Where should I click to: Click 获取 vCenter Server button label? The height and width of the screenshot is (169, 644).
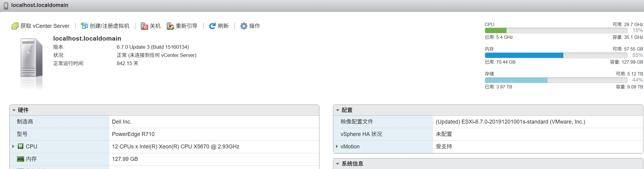45,26
